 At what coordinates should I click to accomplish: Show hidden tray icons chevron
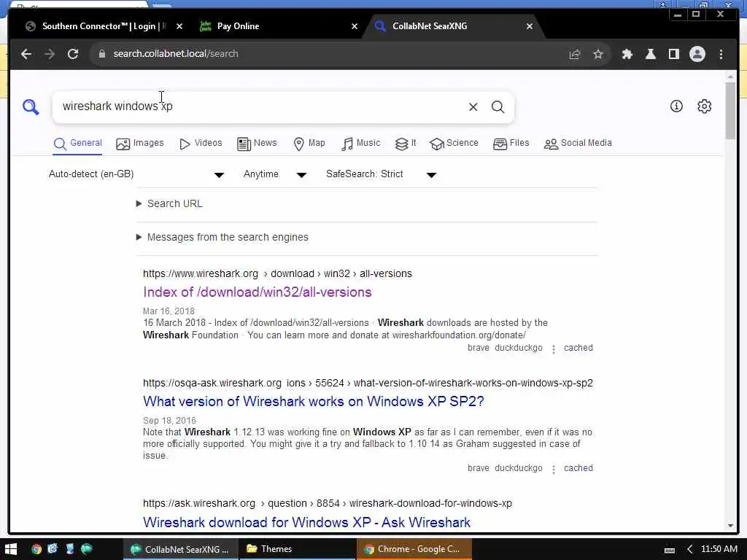689,550
